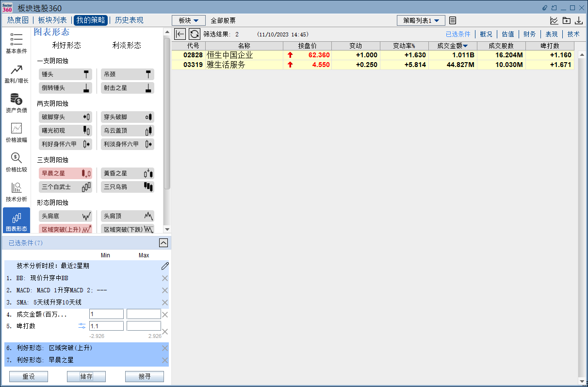Collapse the 已选条件 panel
This screenshot has height=387, width=588.
tap(163, 243)
